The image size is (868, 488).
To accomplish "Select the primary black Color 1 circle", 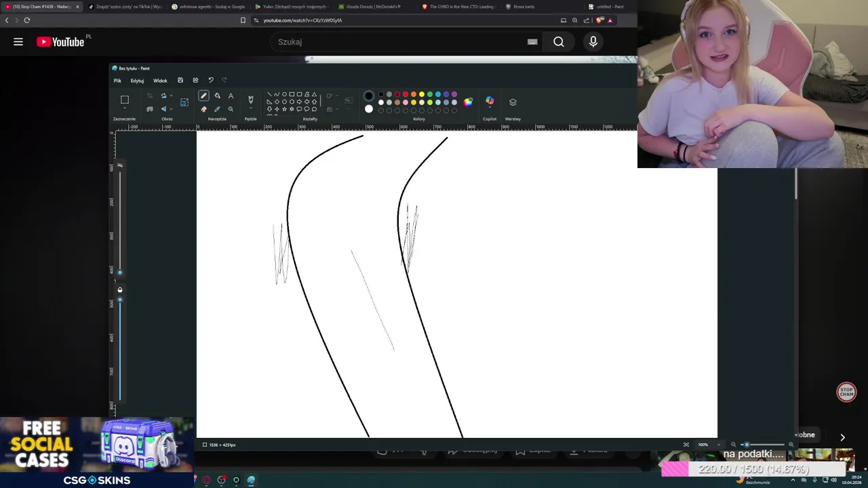I will tap(369, 96).
